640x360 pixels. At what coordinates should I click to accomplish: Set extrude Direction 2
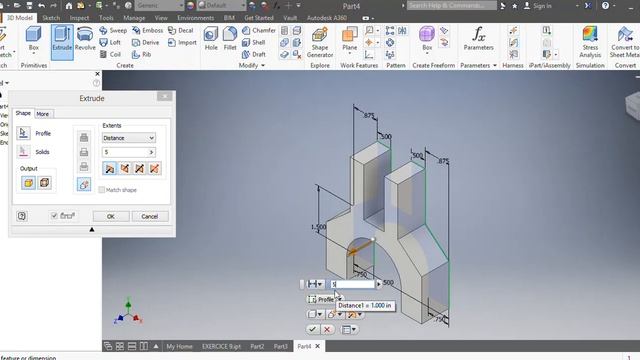tap(124, 168)
